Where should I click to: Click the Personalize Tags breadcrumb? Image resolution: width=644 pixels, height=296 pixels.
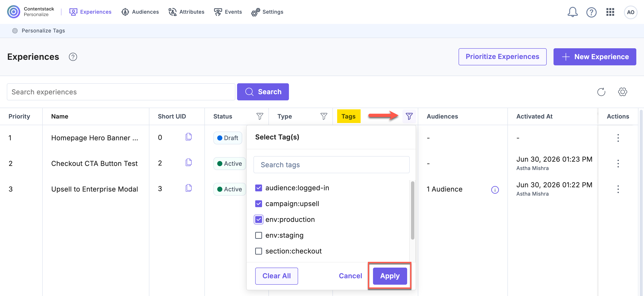(43, 31)
